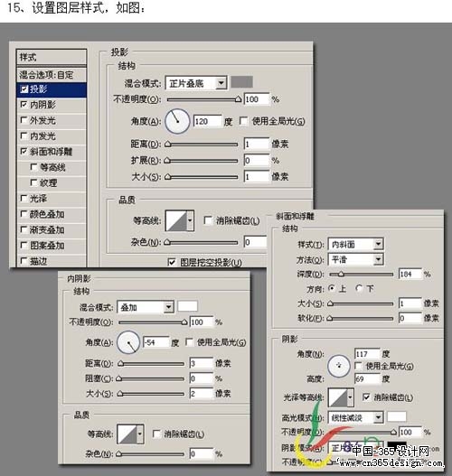Select the 下 direction radio button

(360, 288)
